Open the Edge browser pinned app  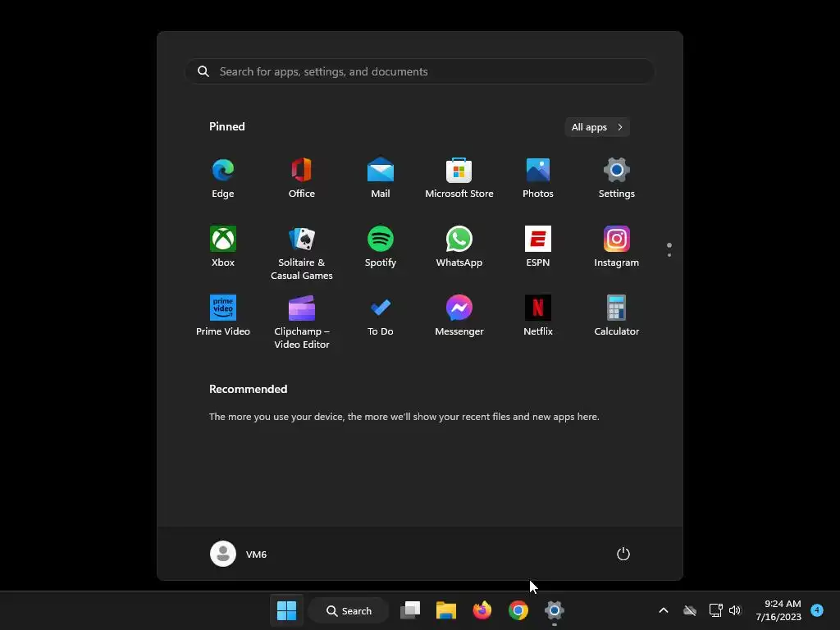[223, 178]
